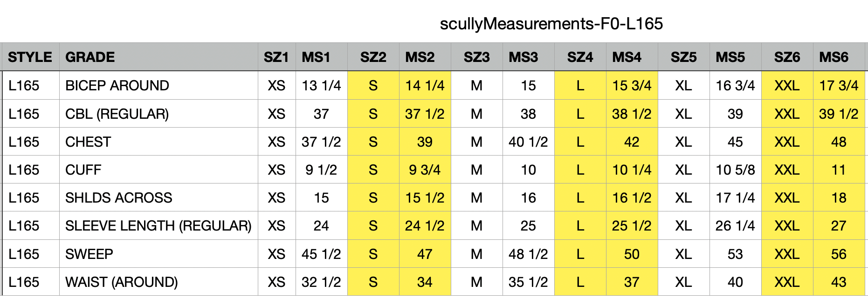Select the cell containing 10 5/8
This screenshot has height=299, width=868.
point(735,170)
